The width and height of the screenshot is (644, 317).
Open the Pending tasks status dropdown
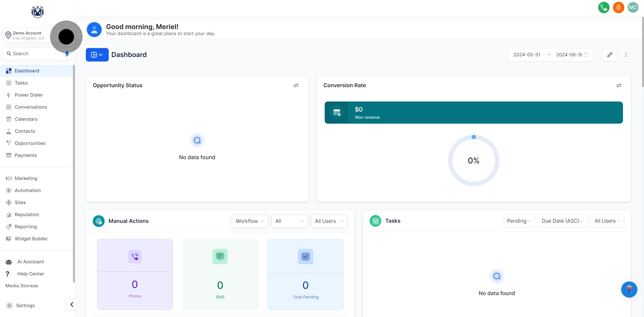click(x=519, y=221)
